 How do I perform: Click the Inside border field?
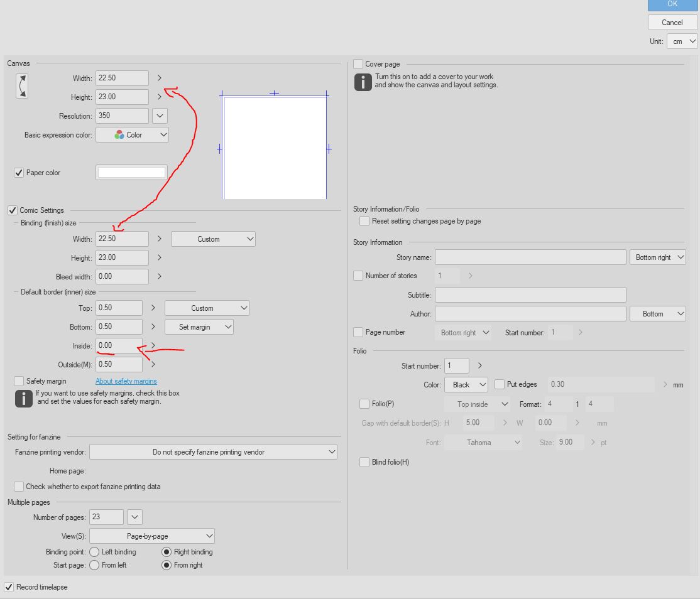pos(119,345)
